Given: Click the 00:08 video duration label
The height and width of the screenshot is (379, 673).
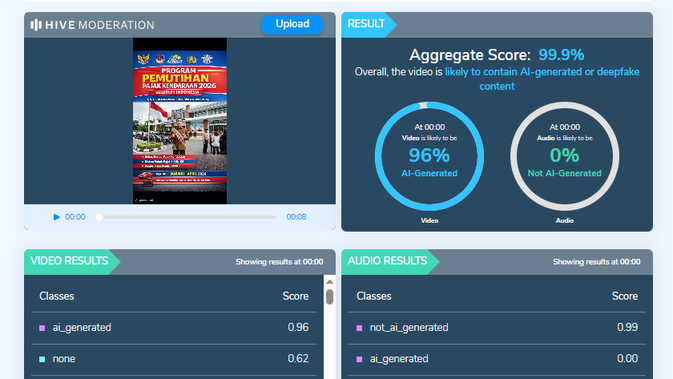Looking at the screenshot, I should click(x=296, y=217).
